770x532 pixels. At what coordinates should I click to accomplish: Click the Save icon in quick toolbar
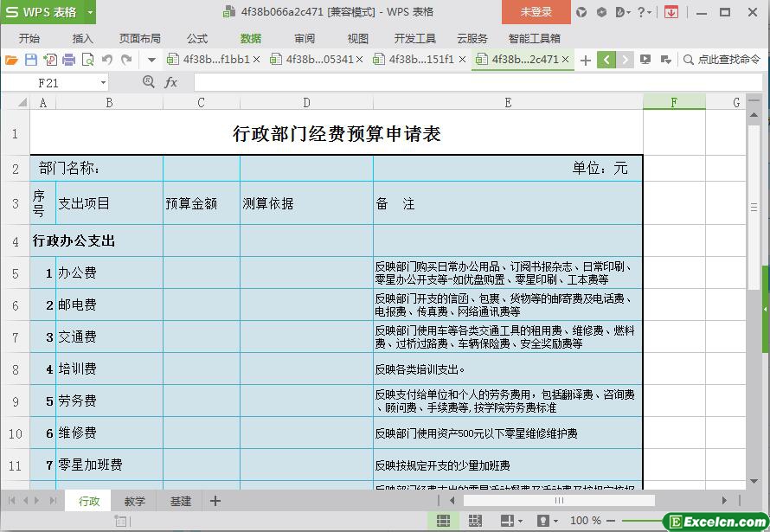(x=30, y=60)
